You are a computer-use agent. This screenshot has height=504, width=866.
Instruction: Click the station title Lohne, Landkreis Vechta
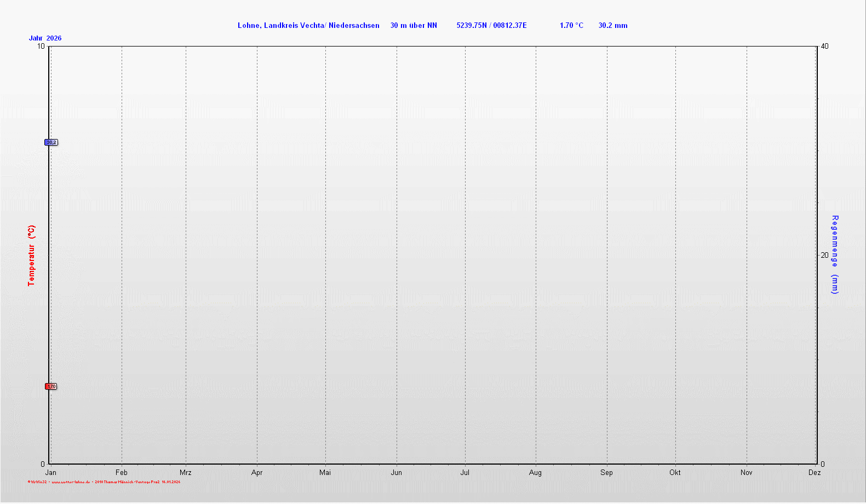308,25
